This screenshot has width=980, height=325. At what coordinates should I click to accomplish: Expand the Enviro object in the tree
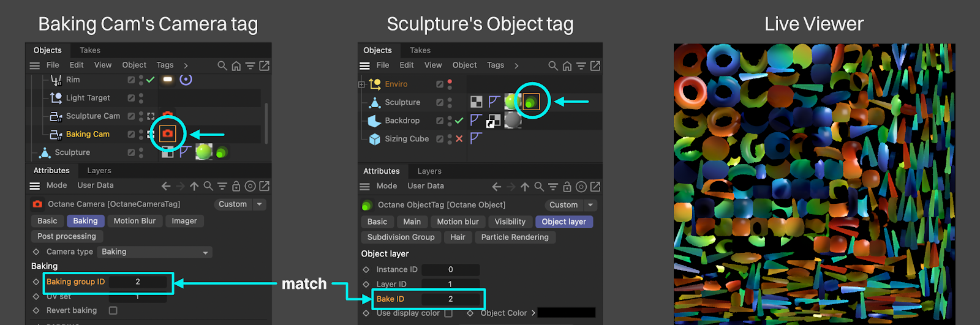[361, 84]
